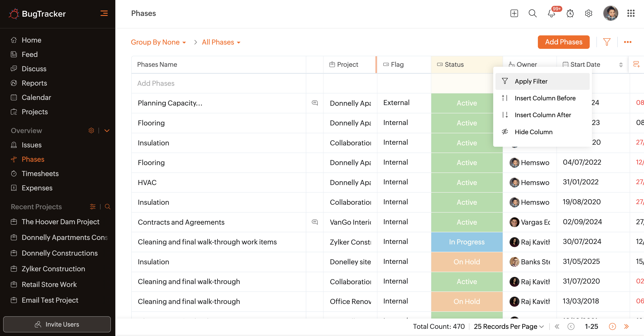This screenshot has height=336, width=644.
Task: Click the filter funnel icon near Add Phases
Action: coord(607,42)
